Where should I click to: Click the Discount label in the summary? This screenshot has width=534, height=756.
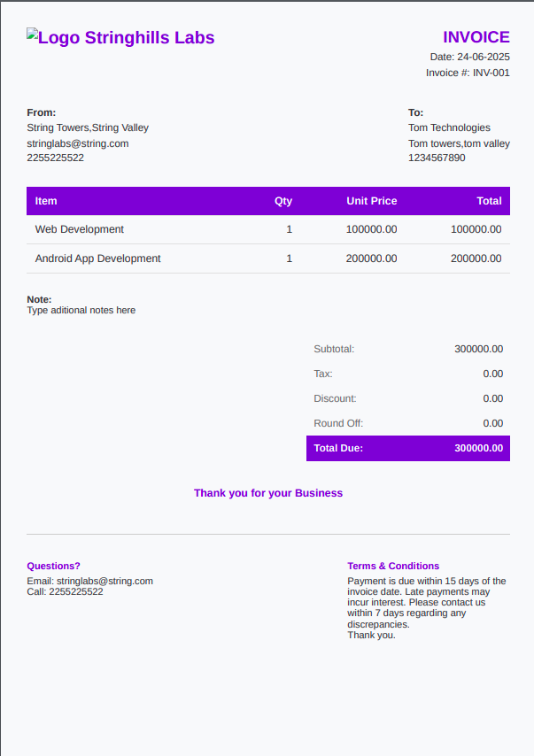335,398
